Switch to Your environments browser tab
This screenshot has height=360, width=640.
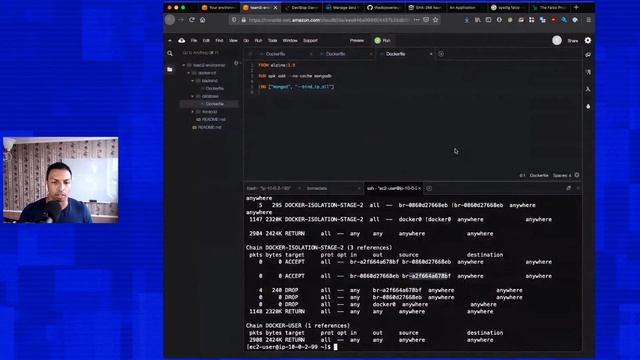click(x=219, y=7)
